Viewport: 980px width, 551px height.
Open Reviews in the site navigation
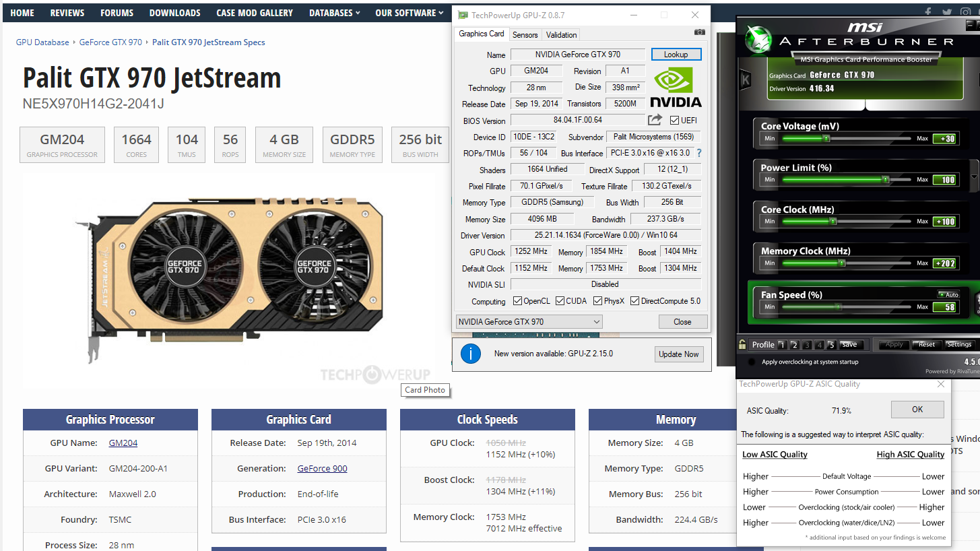click(67, 13)
